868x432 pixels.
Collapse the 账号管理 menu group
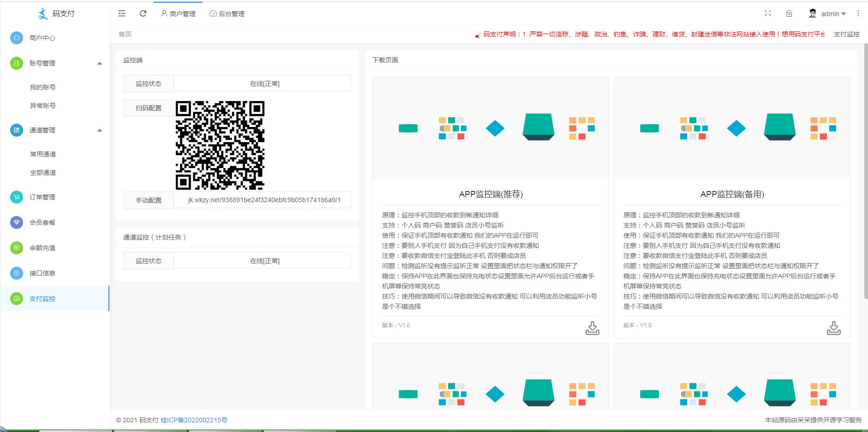99,63
